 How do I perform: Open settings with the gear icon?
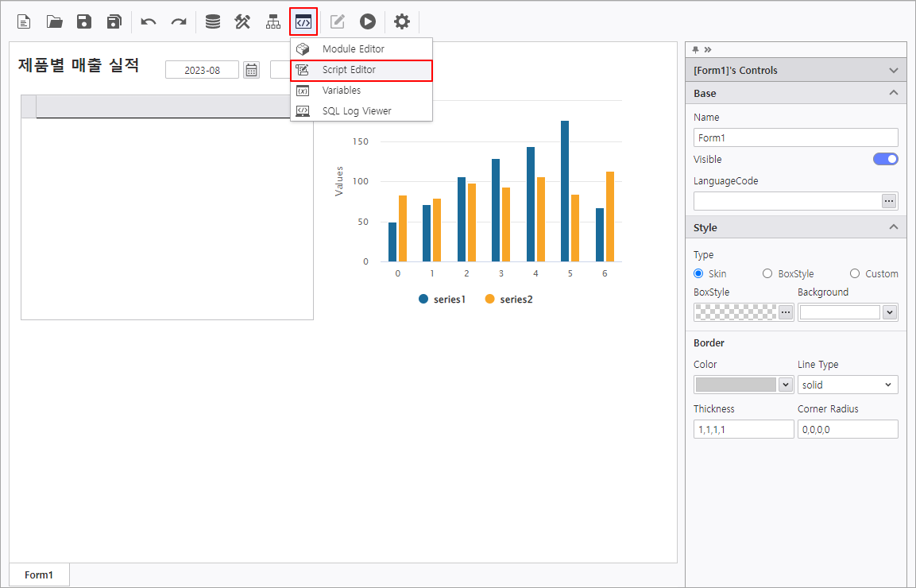pyautogui.click(x=402, y=22)
